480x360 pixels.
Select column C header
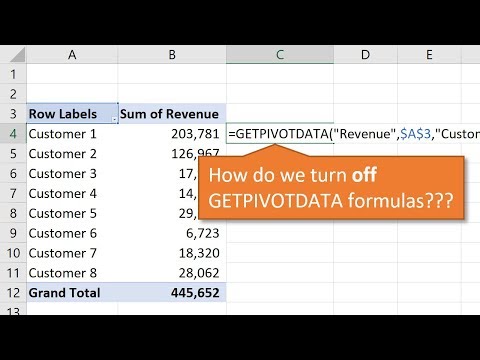point(280,54)
